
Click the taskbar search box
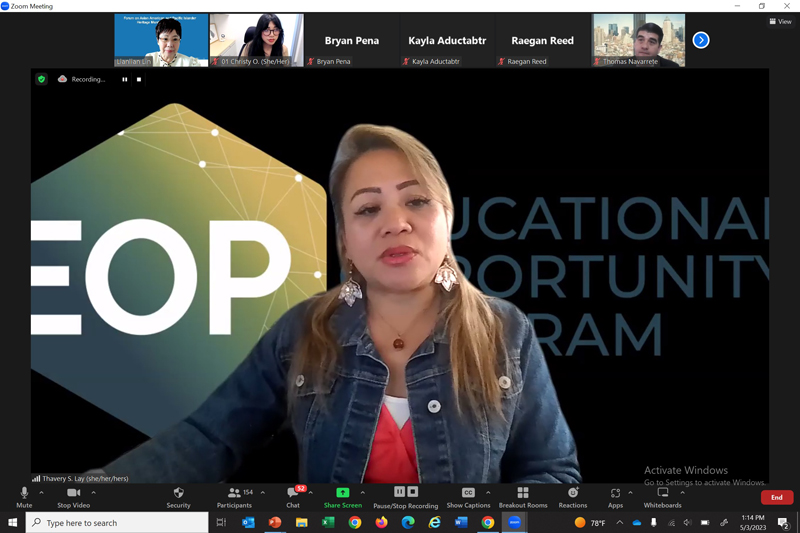[x=117, y=522]
